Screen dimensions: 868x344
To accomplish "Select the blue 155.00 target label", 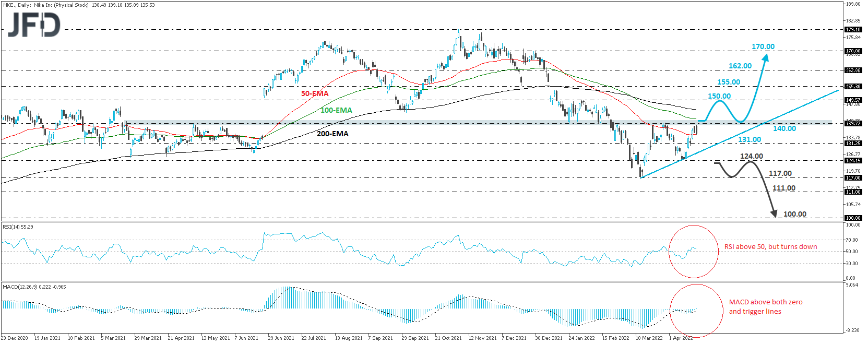I will click(x=729, y=82).
